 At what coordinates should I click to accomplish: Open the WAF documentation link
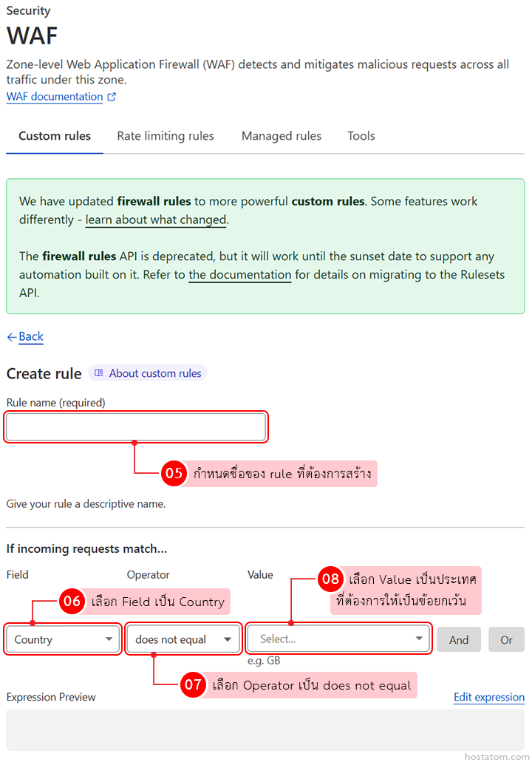(54, 97)
